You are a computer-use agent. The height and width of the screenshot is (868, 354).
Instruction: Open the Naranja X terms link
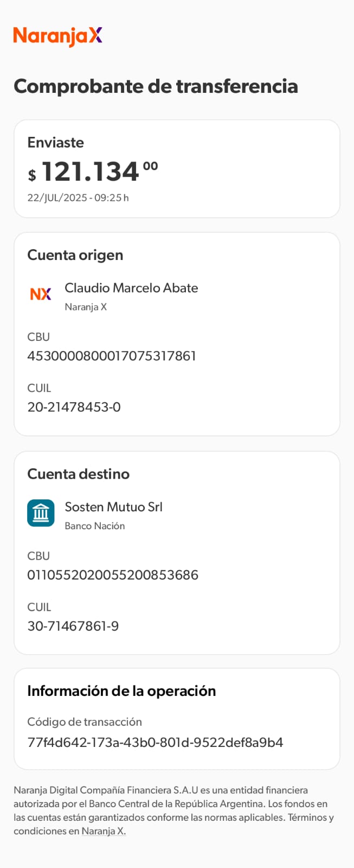click(104, 831)
